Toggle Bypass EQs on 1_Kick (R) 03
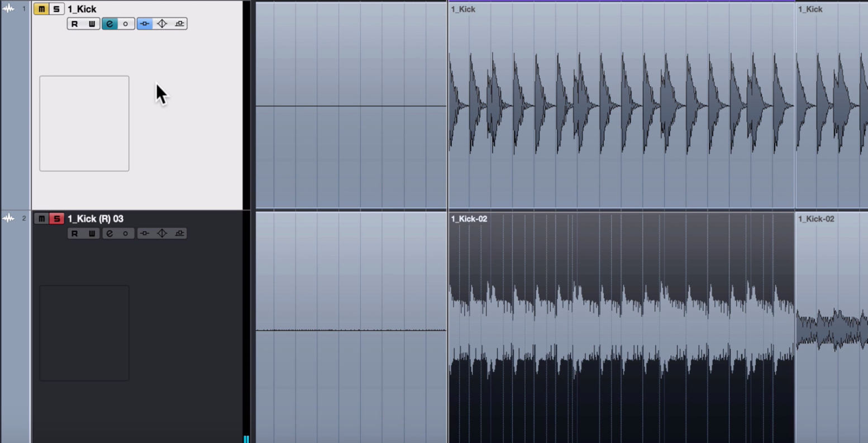This screenshot has height=443, width=868. [x=162, y=233]
